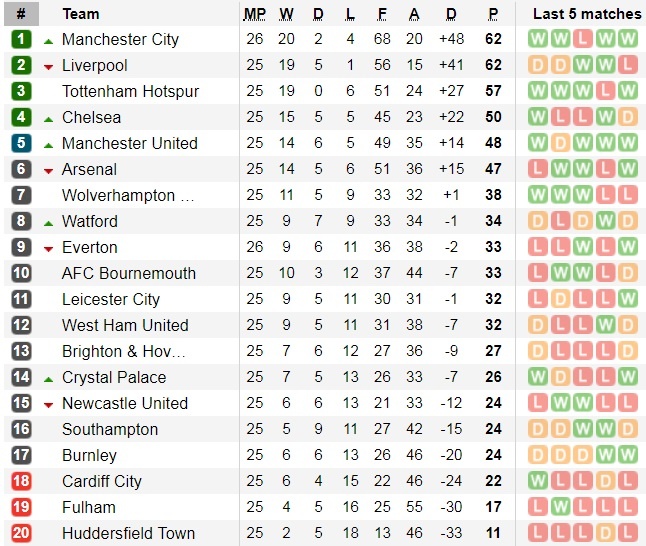Click Fulham's last L result badge
Viewport: 646px width, 546px height.
pos(627,507)
